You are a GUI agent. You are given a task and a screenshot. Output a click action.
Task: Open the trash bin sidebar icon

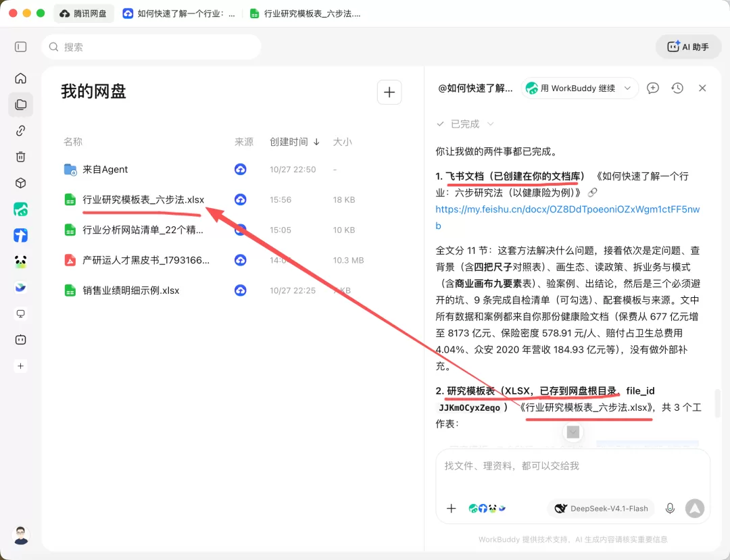20,157
